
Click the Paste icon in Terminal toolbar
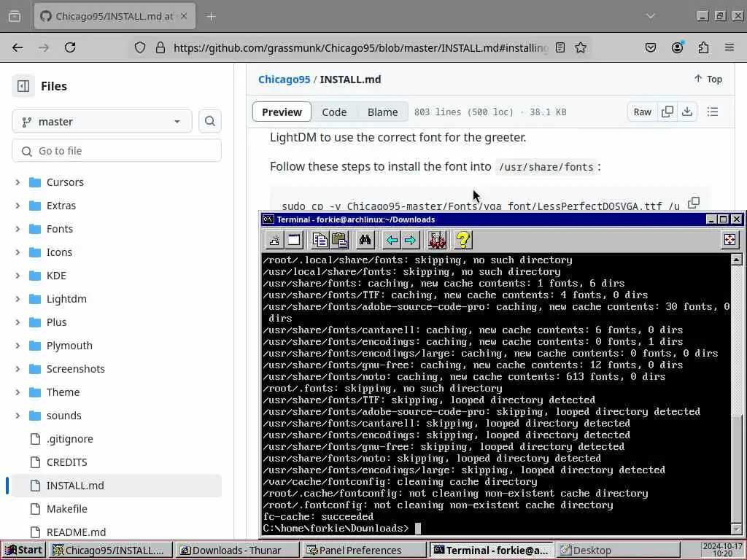340,240
